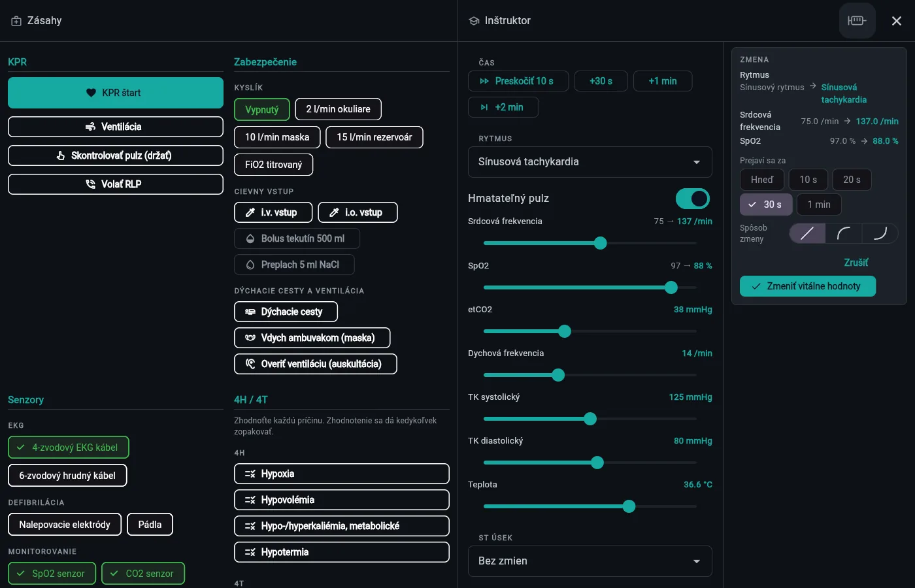Toggle the CO2 senzor
915x588 pixels.
point(143,574)
